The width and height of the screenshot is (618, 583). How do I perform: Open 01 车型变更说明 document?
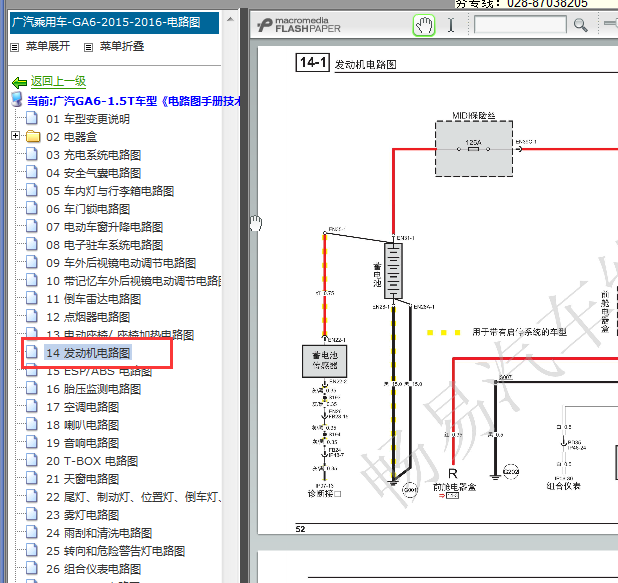point(88,119)
